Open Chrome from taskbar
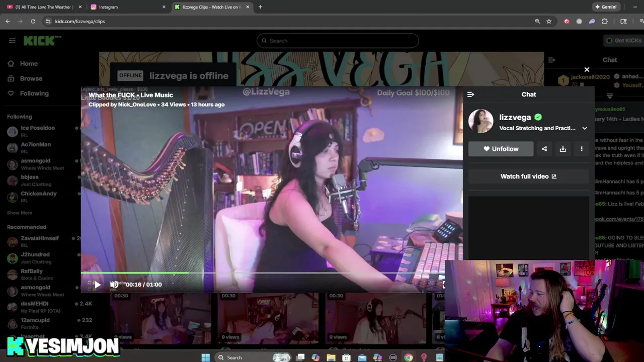 click(409, 357)
